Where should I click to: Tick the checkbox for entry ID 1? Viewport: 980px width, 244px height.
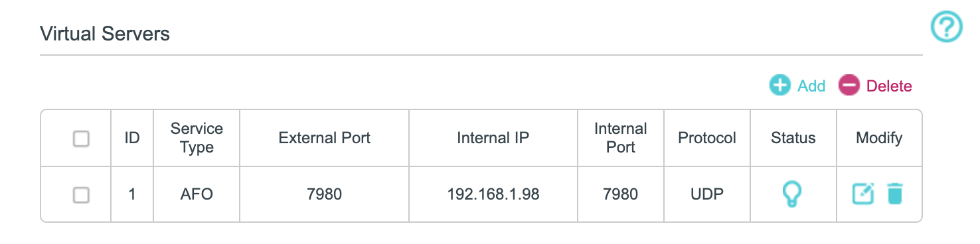pyautogui.click(x=81, y=194)
